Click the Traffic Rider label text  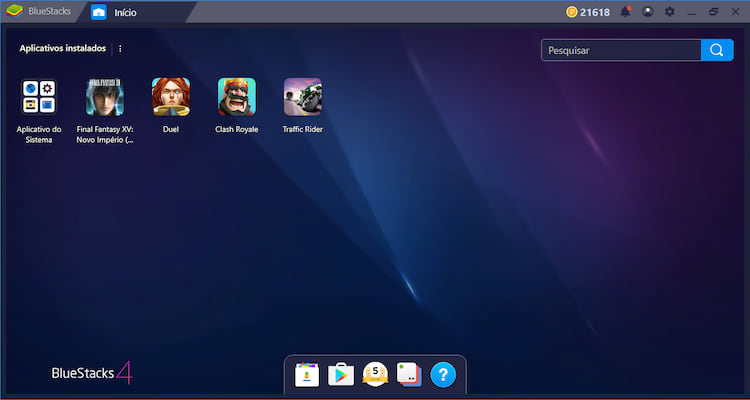coord(303,129)
